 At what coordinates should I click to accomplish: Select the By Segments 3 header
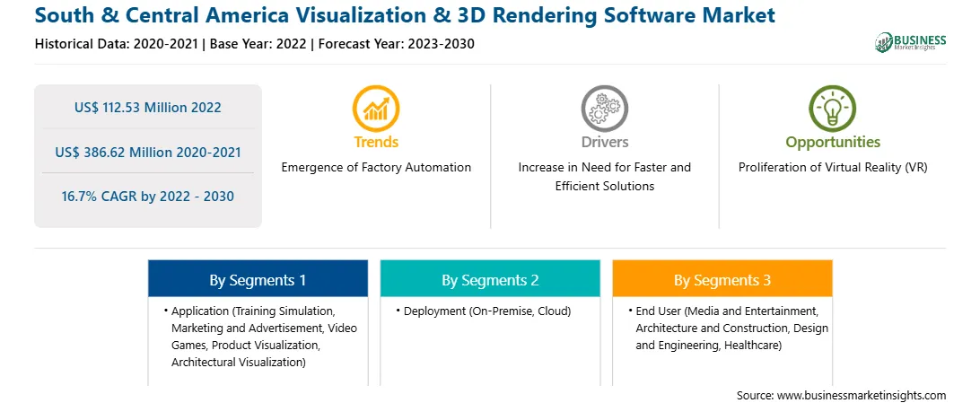point(722,278)
